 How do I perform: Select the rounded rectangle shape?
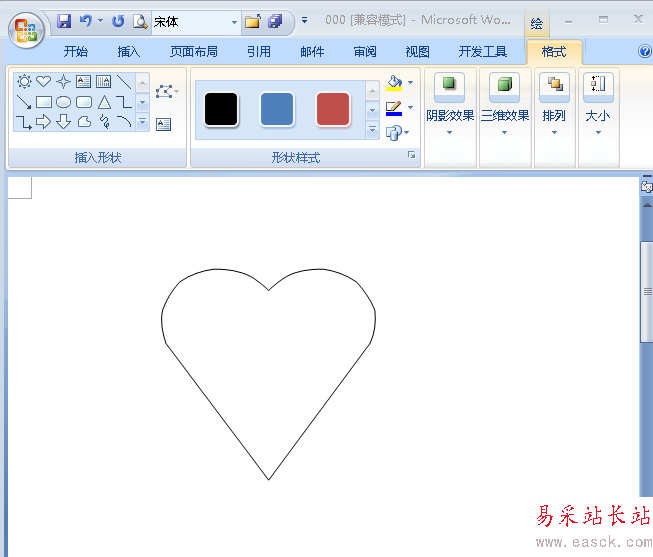point(84,102)
